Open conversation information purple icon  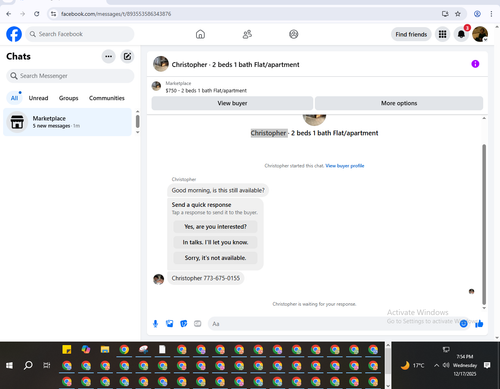[x=475, y=64]
